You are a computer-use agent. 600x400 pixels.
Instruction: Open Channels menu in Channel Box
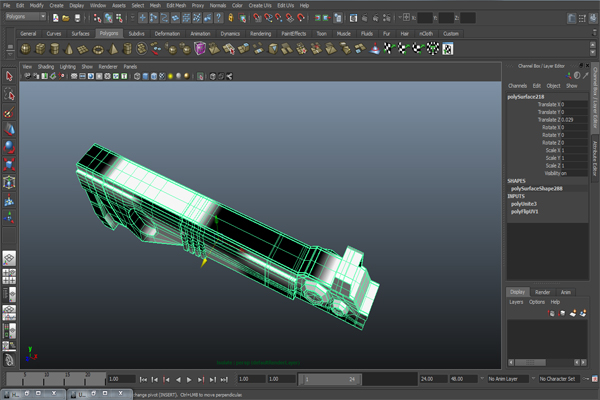tap(517, 86)
